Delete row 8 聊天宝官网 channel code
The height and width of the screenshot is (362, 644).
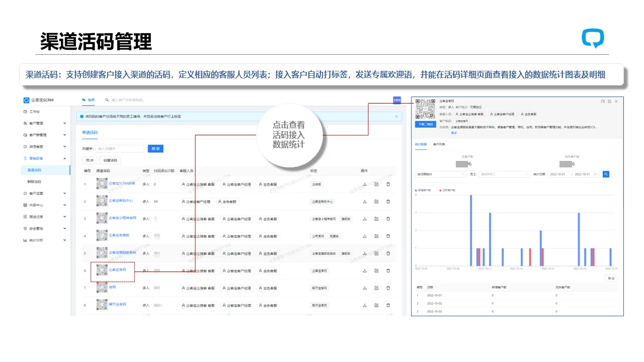(x=388, y=305)
